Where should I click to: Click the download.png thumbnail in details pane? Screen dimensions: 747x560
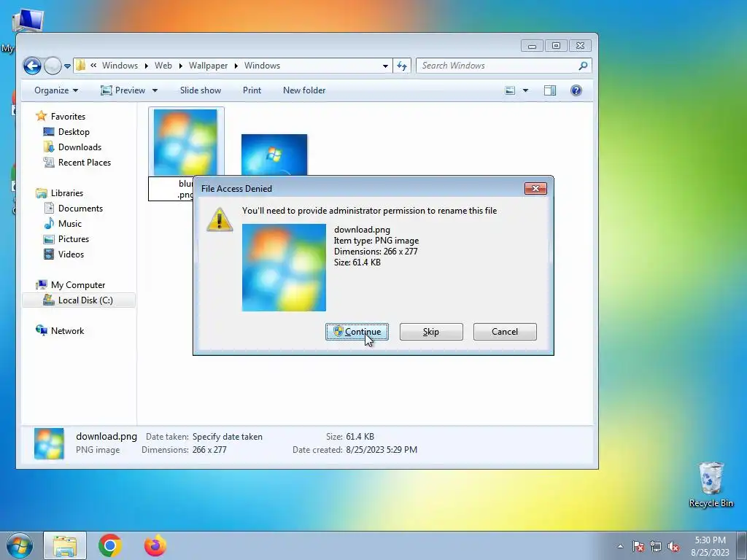click(49, 443)
